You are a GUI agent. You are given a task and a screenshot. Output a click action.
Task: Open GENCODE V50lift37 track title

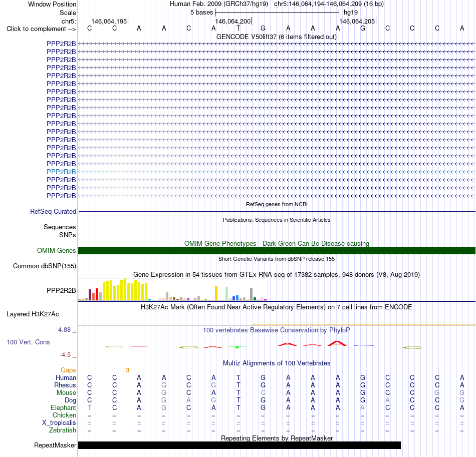pos(276,37)
